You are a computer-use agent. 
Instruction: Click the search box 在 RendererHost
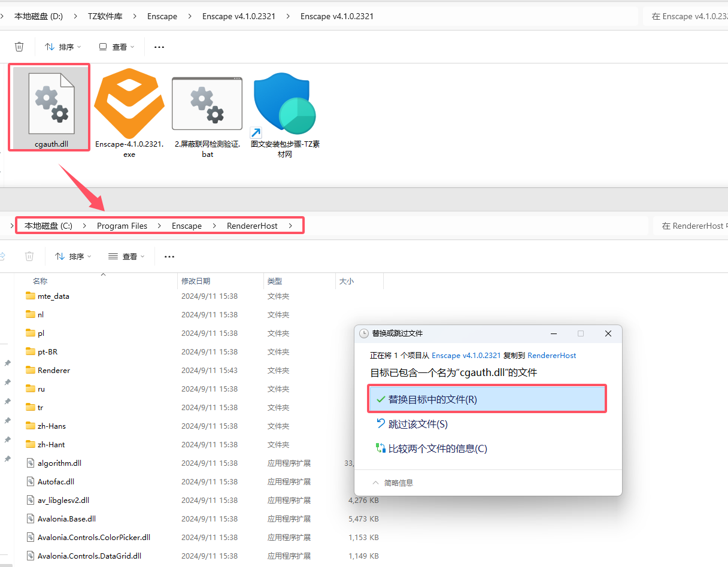[689, 226]
